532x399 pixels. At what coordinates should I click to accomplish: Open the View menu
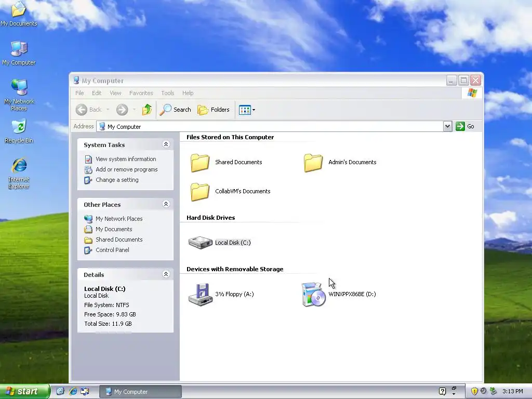(115, 93)
